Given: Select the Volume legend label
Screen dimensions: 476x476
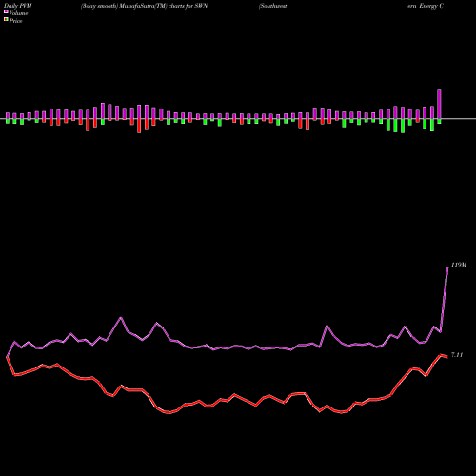Looking at the screenshot, I should 18,13.
